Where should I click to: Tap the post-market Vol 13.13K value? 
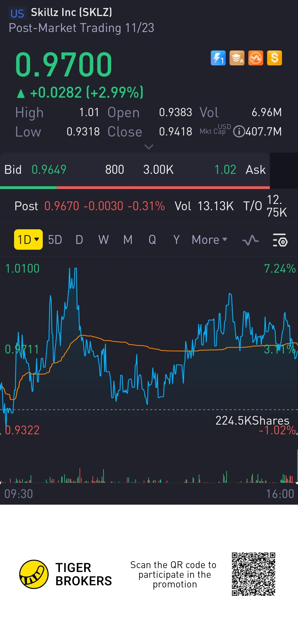click(216, 206)
